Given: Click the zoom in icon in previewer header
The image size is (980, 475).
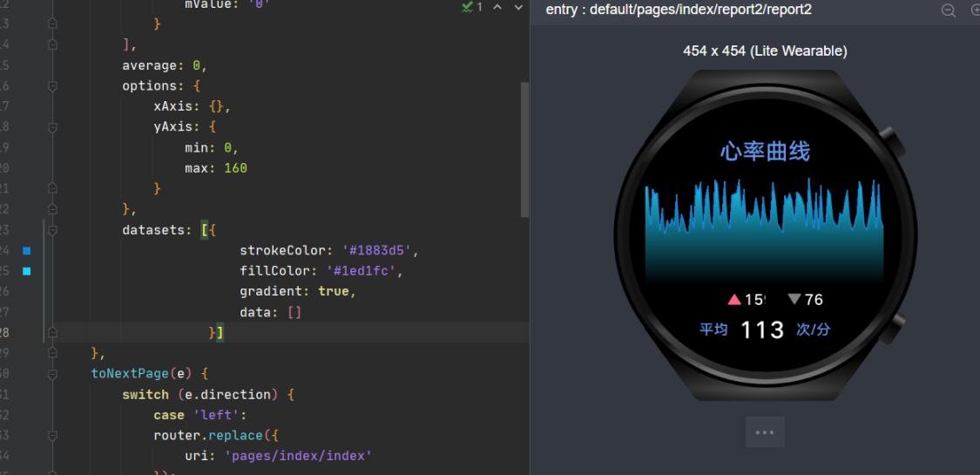Looking at the screenshot, I should coord(975,10).
